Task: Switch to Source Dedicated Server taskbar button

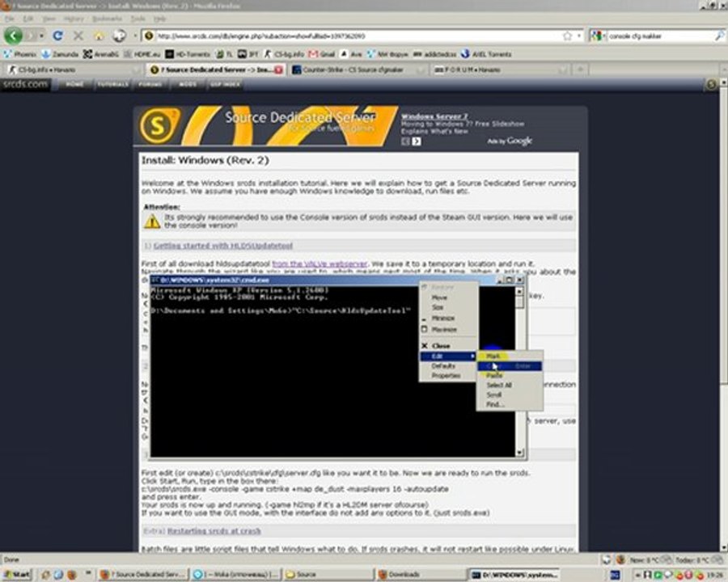Action: tap(143, 575)
